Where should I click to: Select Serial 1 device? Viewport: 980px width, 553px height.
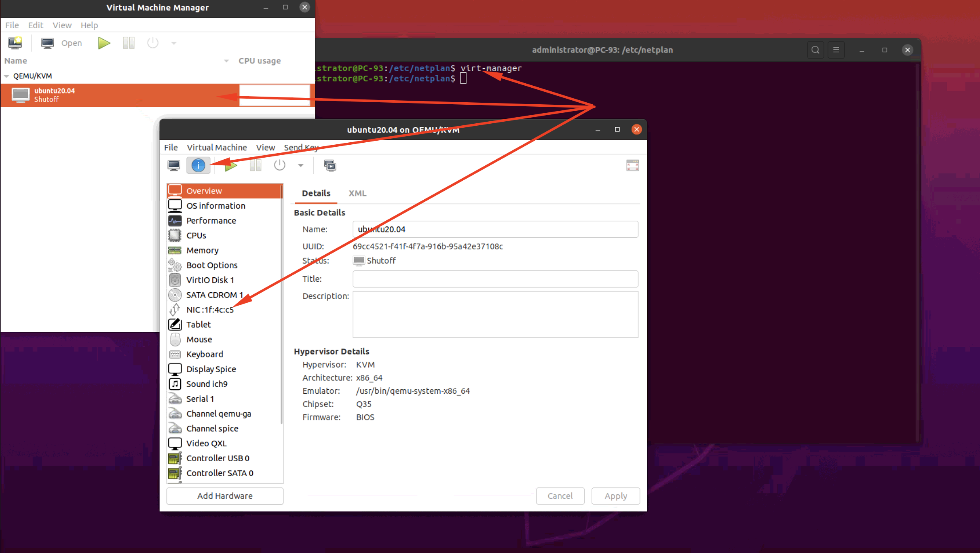224,399
